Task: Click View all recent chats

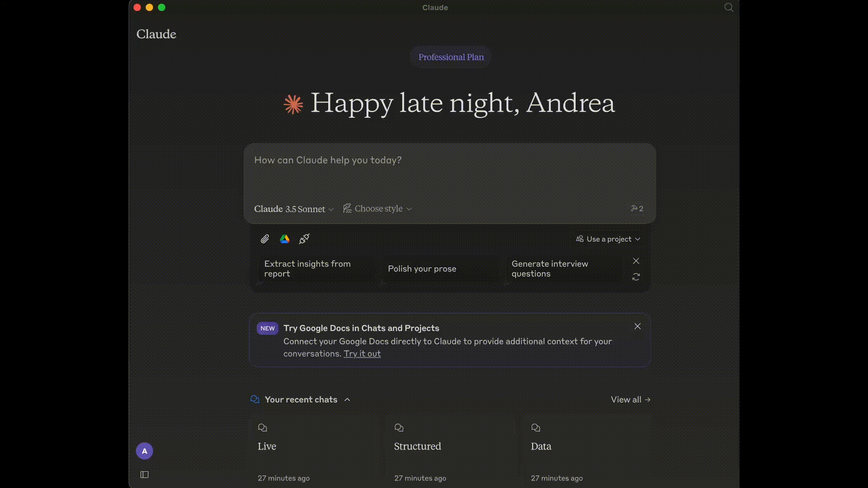Action: pos(631,399)
